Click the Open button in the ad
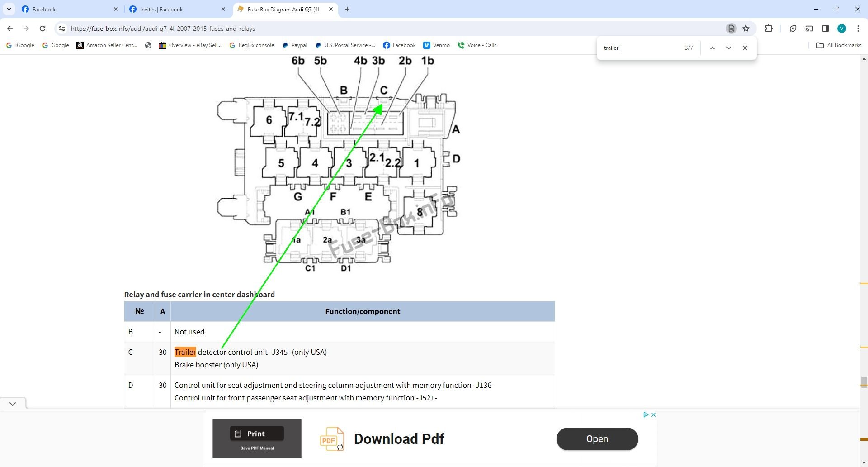The image size is (868, 467). coord(597,438)
